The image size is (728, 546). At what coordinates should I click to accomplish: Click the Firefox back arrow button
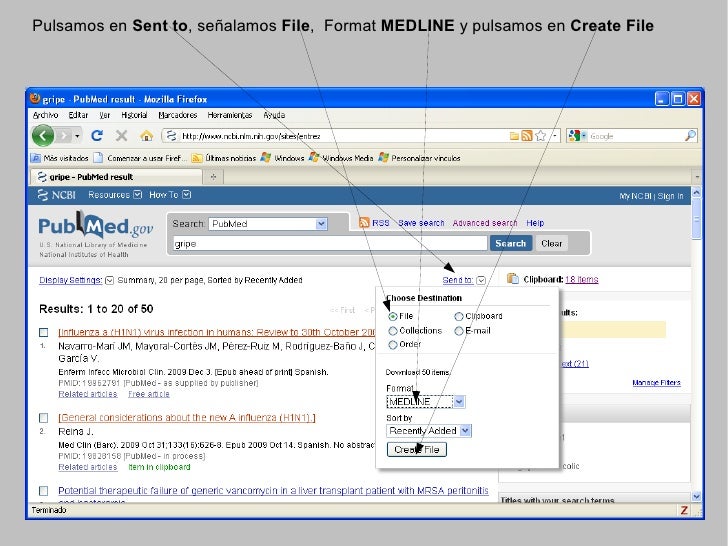[x=43, y=136]
